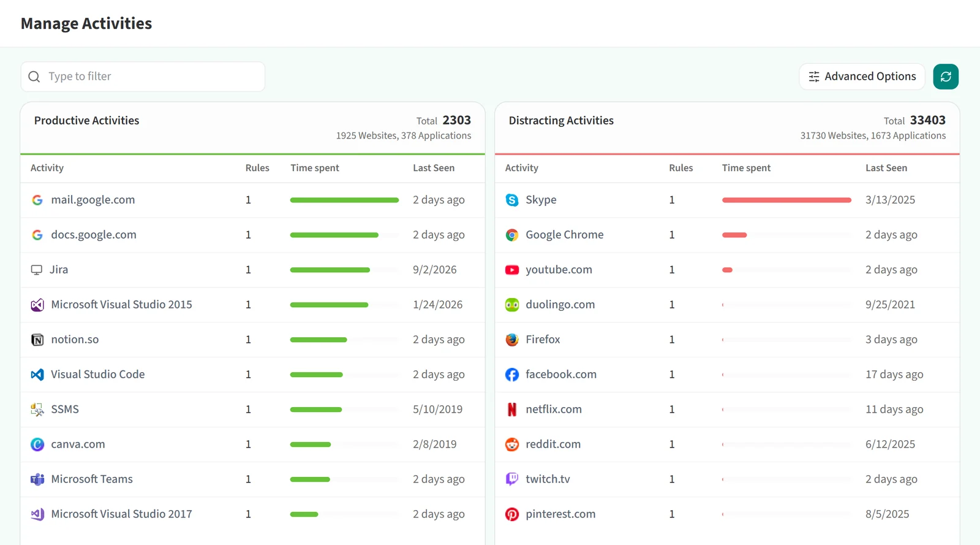
Task: Click the duolingo.com owl icon
Action: point(512,305)
